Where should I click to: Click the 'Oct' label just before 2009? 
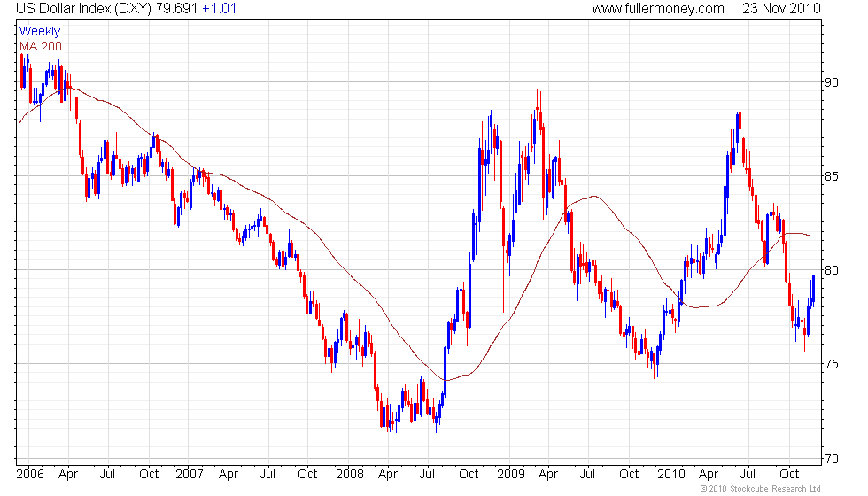tap(469, 475)
